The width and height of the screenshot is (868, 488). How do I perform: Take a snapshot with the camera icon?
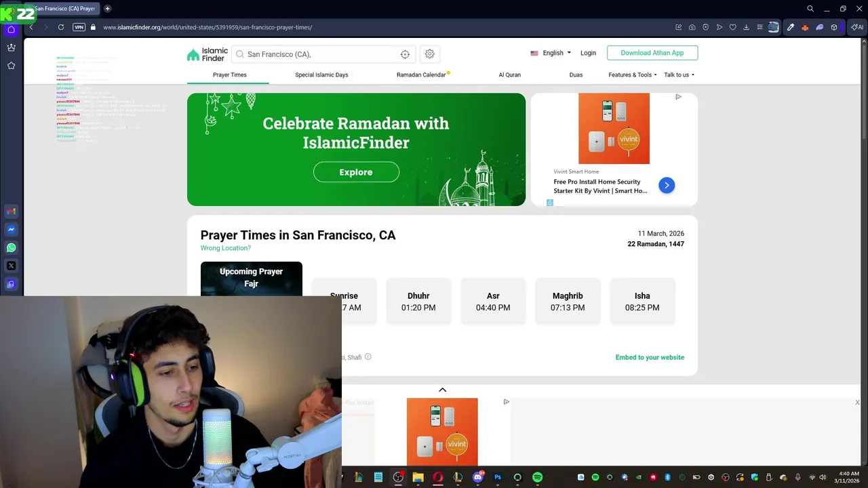692,27
